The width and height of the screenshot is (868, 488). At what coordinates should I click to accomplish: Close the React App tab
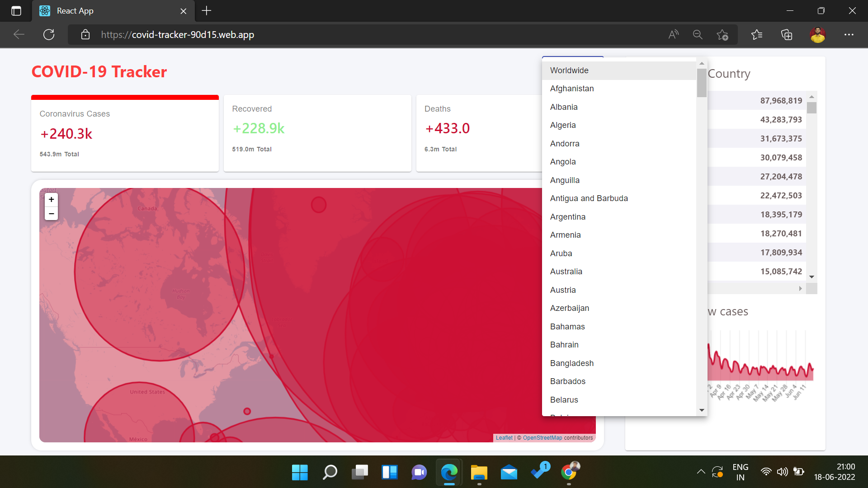point(184,11)
